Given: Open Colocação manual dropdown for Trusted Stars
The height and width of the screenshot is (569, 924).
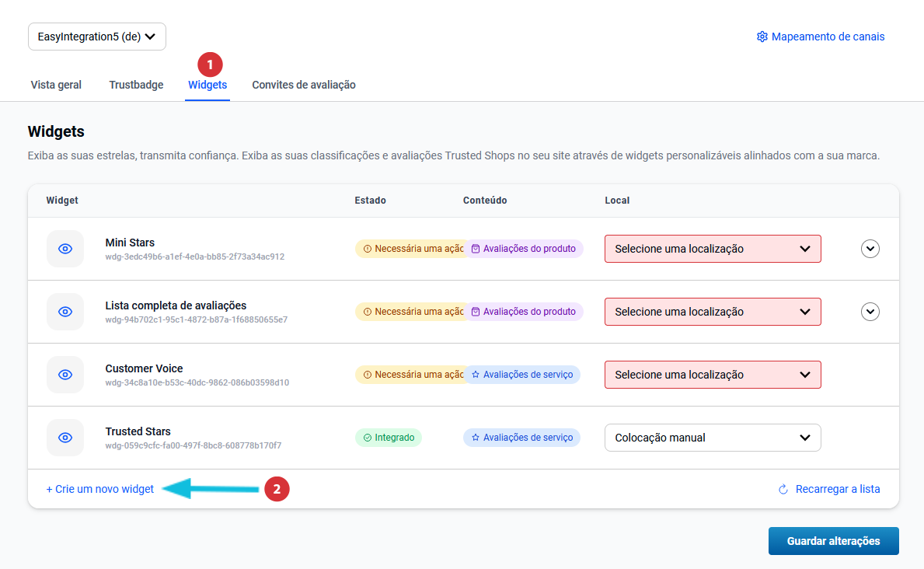Looking at the screenshot, I should click(712, 438).
